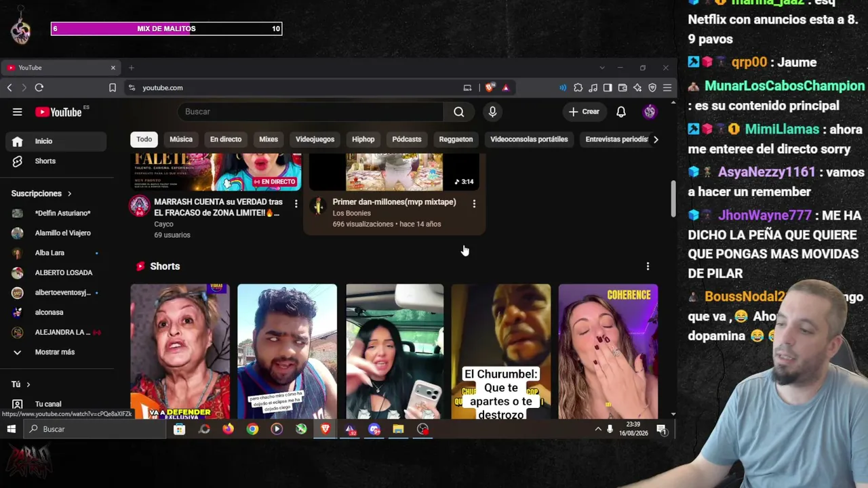The height and width of the screenshot is (488, 868).
Task: Open the notifications bell
Action: tap(621, 112)
